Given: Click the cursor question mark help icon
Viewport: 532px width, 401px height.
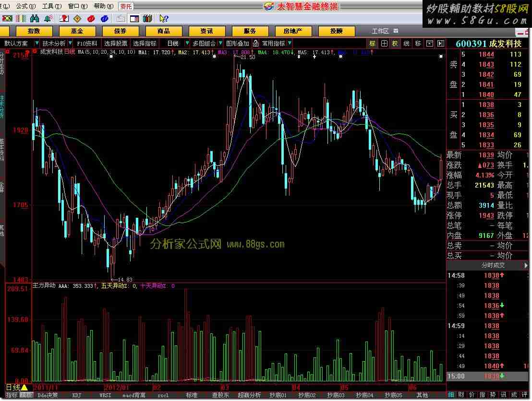Looking at the screenshot, I should point(164,19).
